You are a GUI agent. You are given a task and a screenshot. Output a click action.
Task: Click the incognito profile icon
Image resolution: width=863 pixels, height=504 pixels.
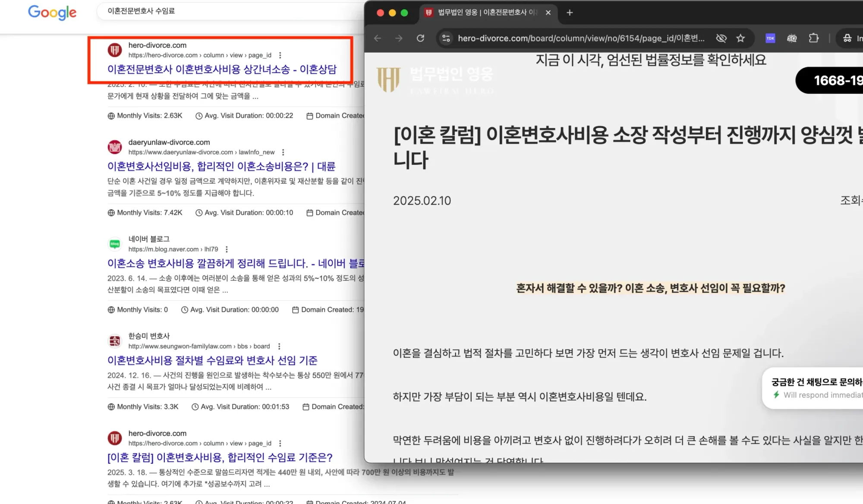pos(847,38)
